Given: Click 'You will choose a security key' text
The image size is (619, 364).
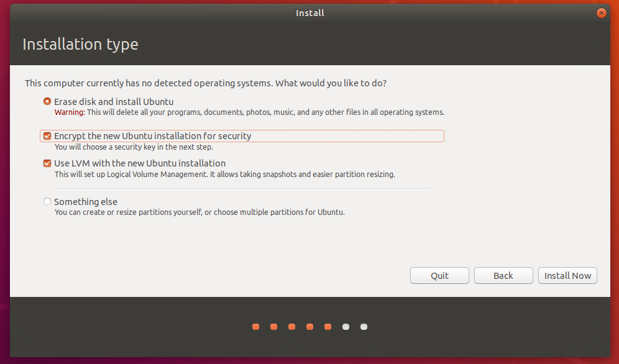Looking at the screenshot, I should 134,147.
